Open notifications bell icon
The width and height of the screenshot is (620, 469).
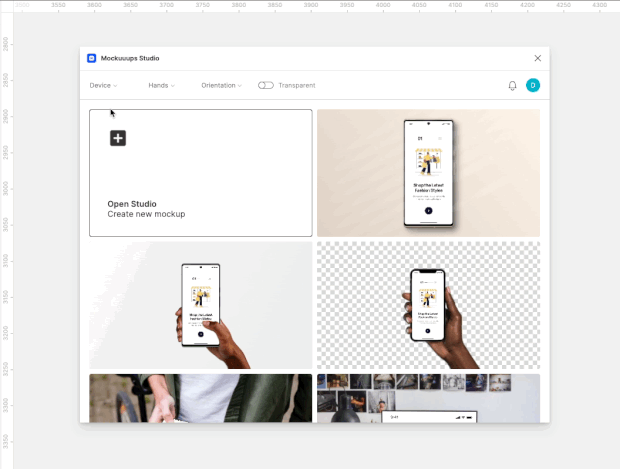(512, 85)
